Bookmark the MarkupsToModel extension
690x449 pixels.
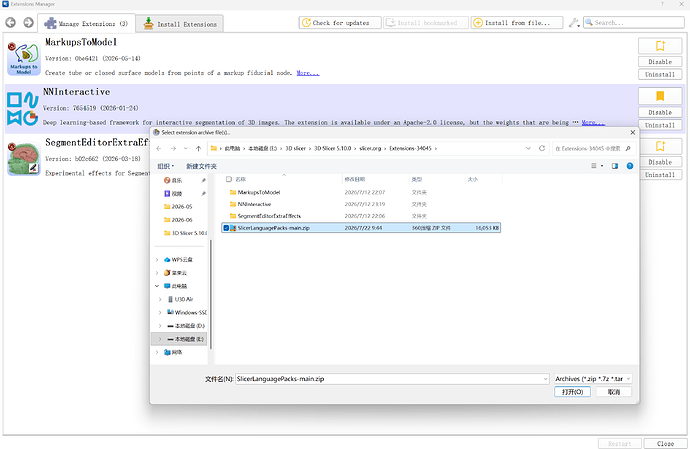pos(660,46)
